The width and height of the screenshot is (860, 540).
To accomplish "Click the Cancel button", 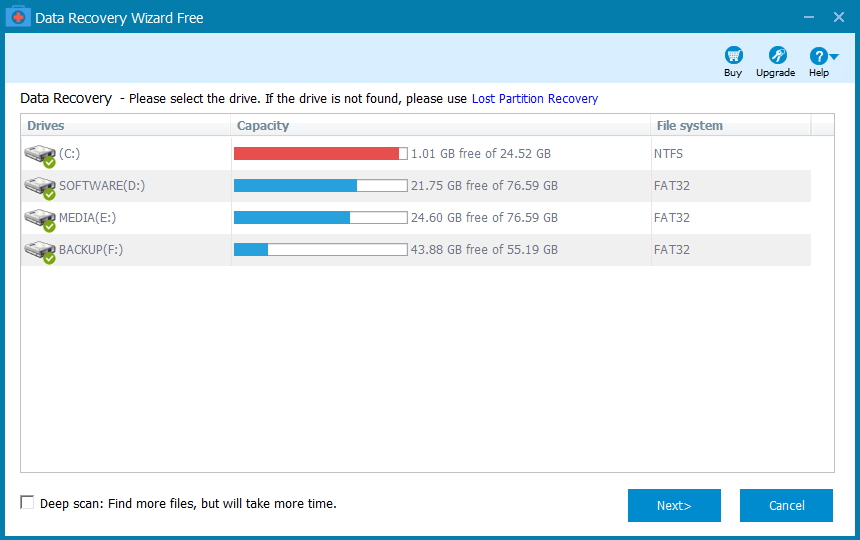I will [786, 505].
